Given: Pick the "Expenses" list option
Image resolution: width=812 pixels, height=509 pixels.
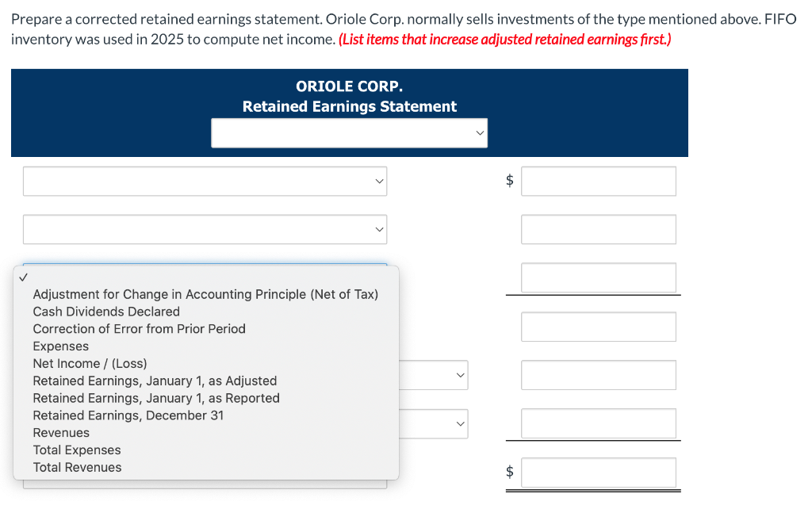Looking at the screenshot, I should (x=59, y=346).
